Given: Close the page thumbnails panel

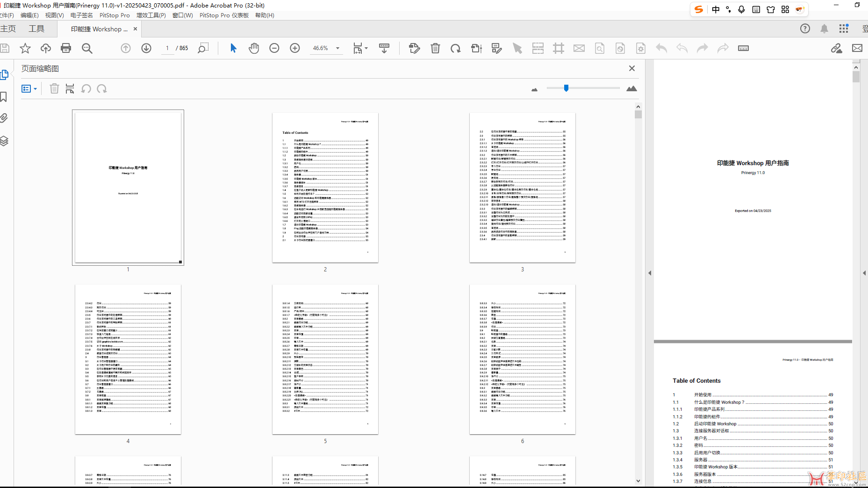Looking at the screenshot, I should tap(632, 68).
